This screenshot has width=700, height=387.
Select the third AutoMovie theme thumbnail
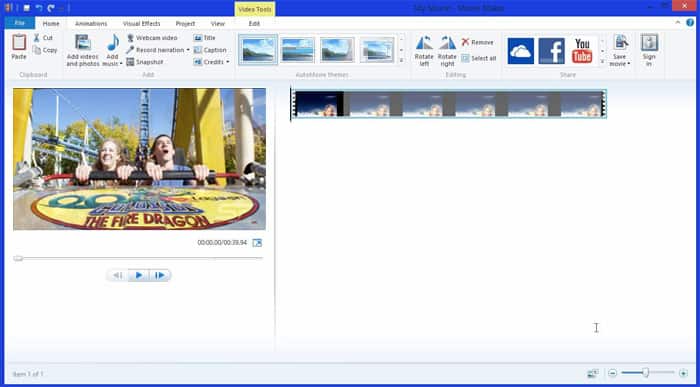[337, 50]
